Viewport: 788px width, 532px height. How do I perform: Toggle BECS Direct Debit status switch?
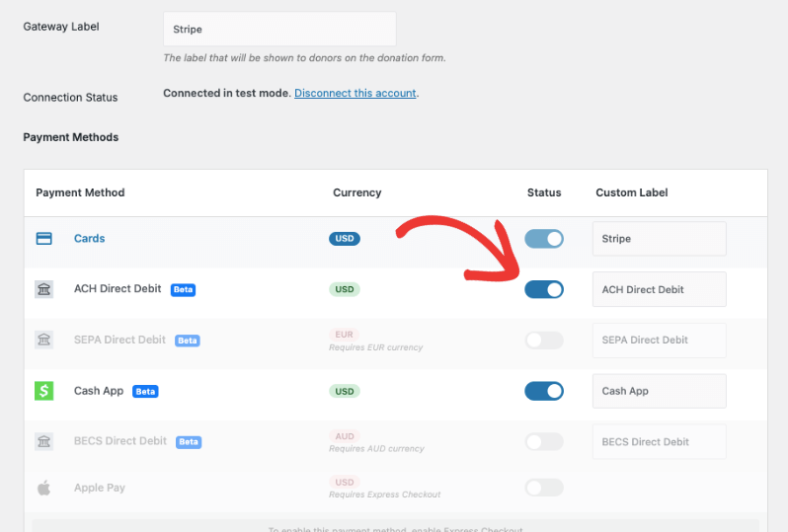pos(544,441)
